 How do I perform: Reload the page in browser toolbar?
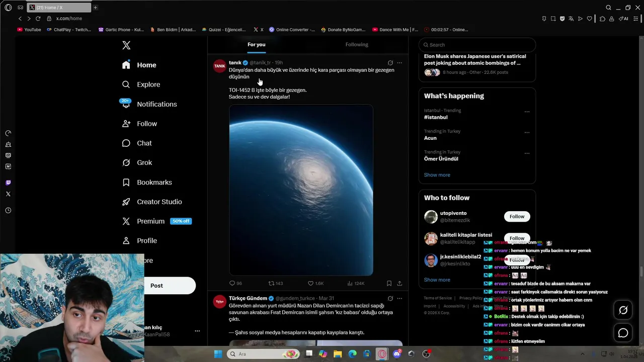[38, 19]
